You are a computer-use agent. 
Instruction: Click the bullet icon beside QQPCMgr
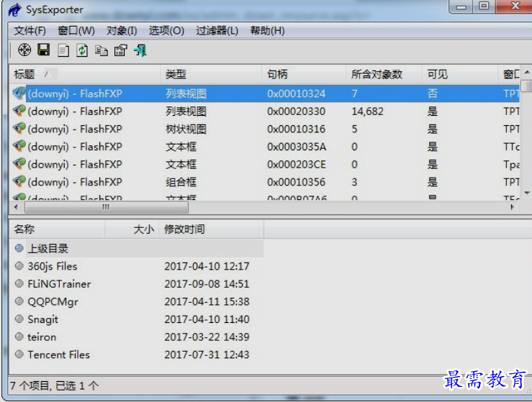pos(19,301)
